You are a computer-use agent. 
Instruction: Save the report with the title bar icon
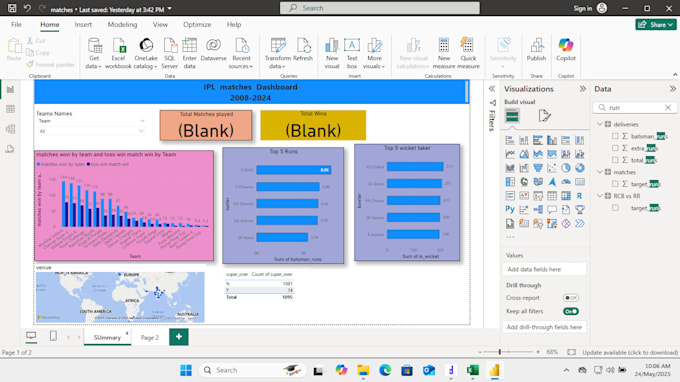pos(12,8)
